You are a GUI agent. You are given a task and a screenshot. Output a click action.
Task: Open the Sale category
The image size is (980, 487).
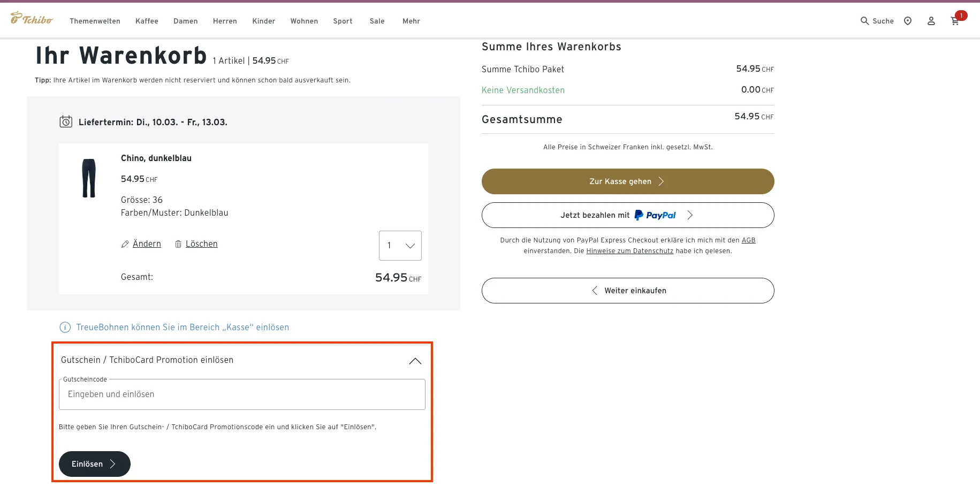click(x=377, y=21)
